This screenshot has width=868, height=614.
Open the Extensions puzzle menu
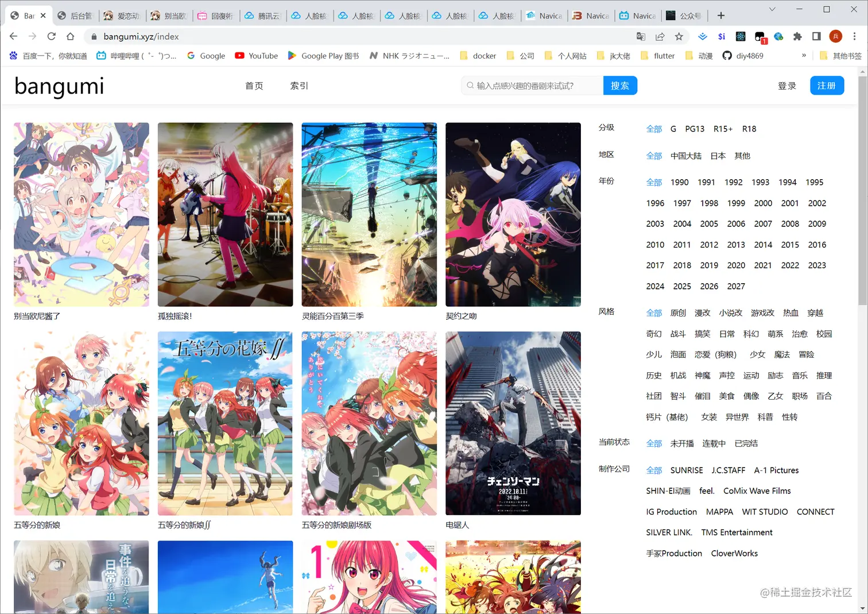tap(797, 37)
